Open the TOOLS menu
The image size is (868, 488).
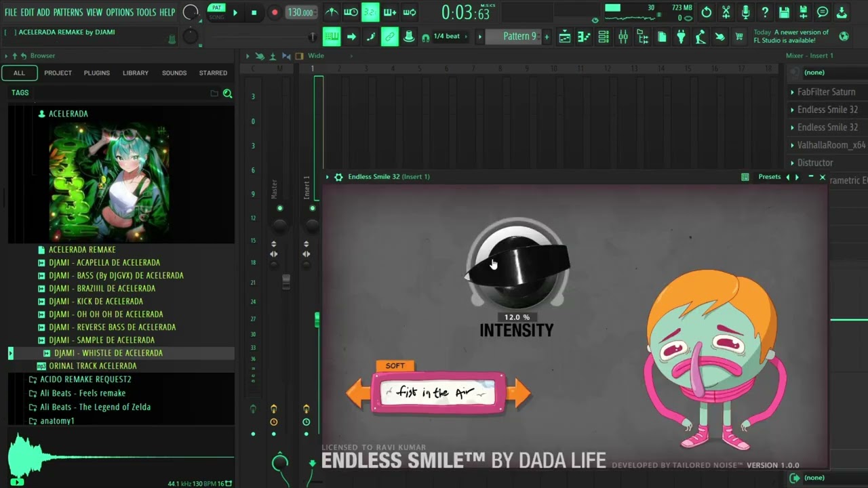pos(146,12)
